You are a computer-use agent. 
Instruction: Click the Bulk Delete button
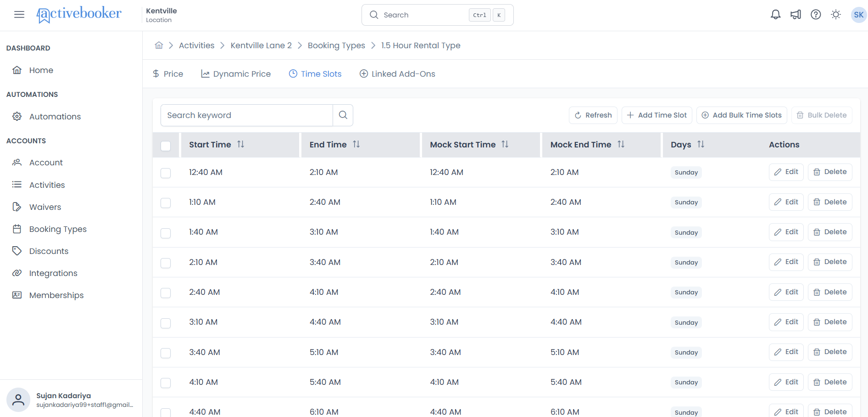(821, 115)
